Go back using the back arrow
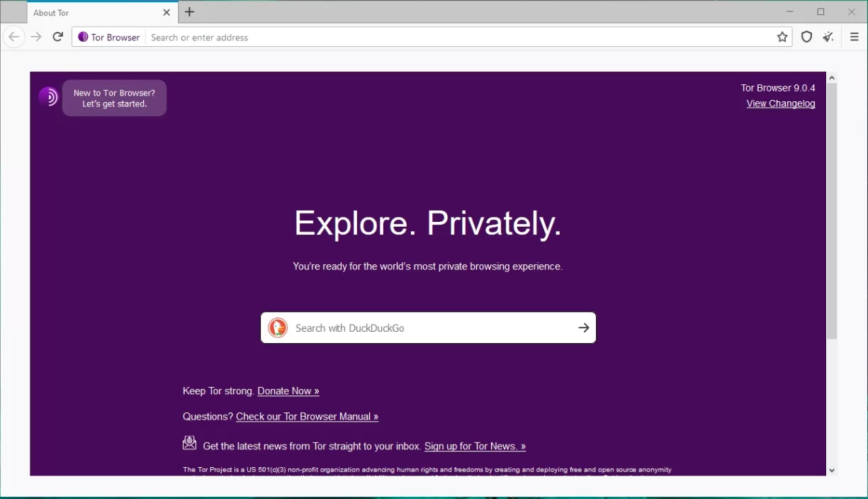Image resolution: width=868 pixels, height=499 pixels. [13, 37]
